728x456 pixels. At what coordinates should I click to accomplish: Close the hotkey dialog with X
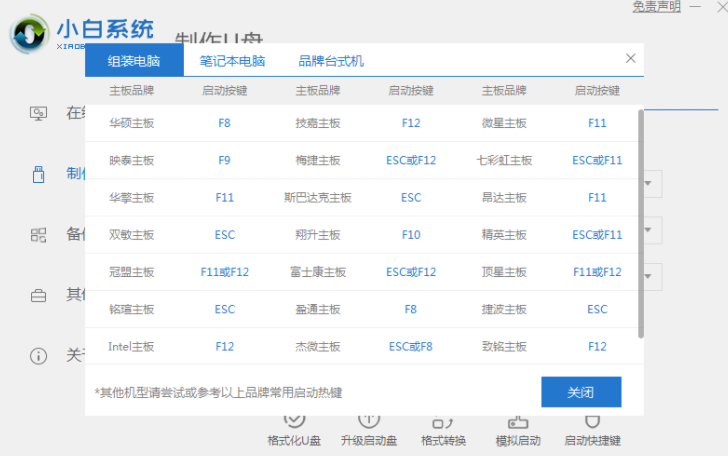[630, 59]
